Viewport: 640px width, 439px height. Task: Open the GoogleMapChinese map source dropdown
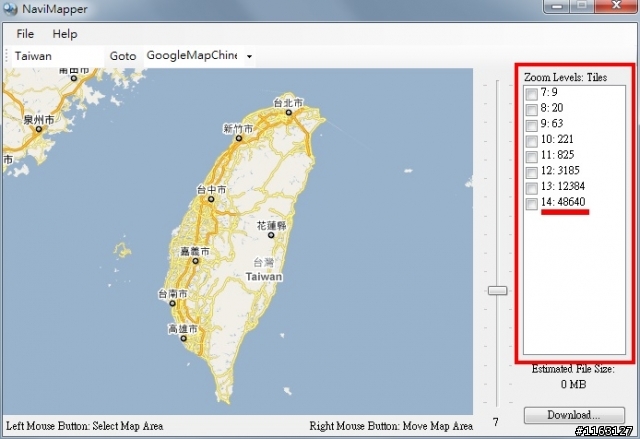coord(249,56)
